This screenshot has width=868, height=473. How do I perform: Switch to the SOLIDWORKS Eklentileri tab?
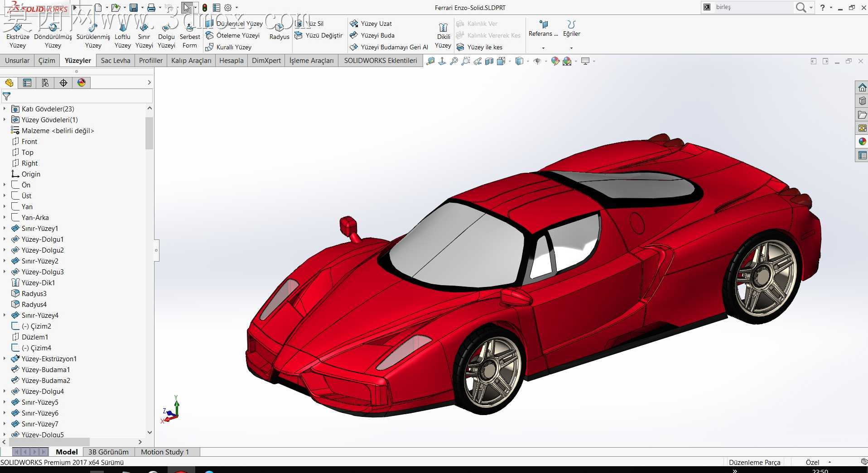click(381, 61)
